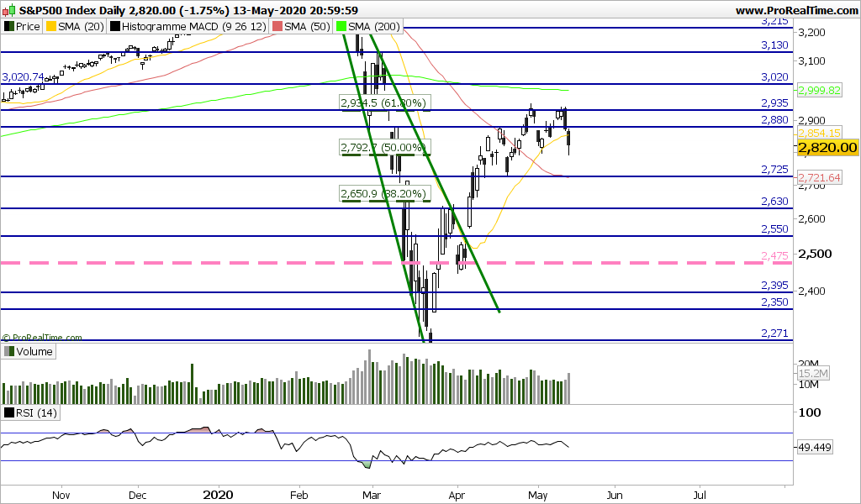Click the 2,400 price axis label
Image resolution: width=861 pixels, height=504 pixels.
[813, 291]
